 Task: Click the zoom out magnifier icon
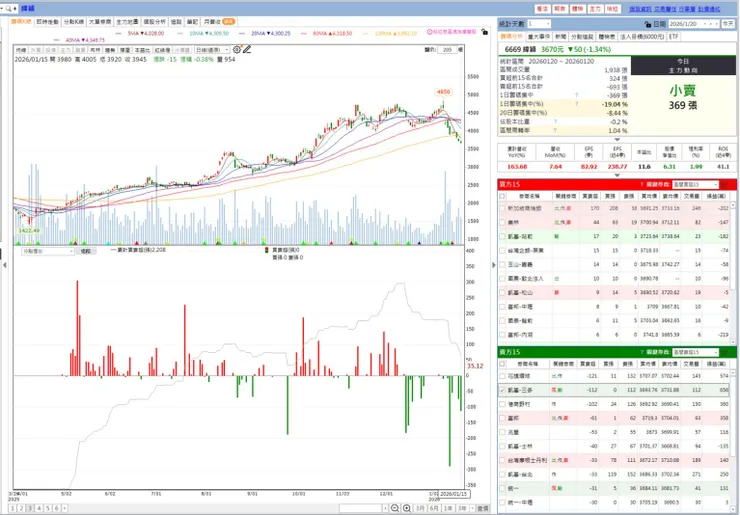[395, 508]
